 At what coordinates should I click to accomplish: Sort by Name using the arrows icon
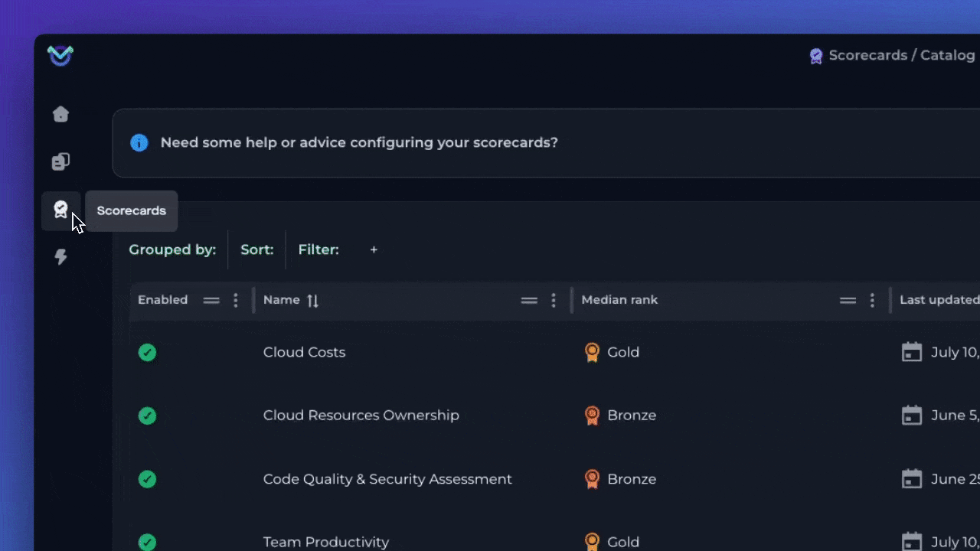click(x=312, y=301)
